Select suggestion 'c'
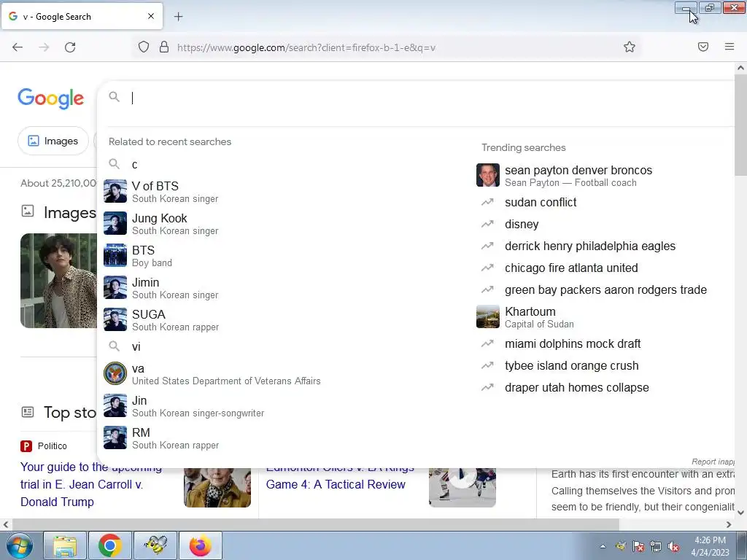Viewport: 747px width, 560px height. [x=286, y=164]
